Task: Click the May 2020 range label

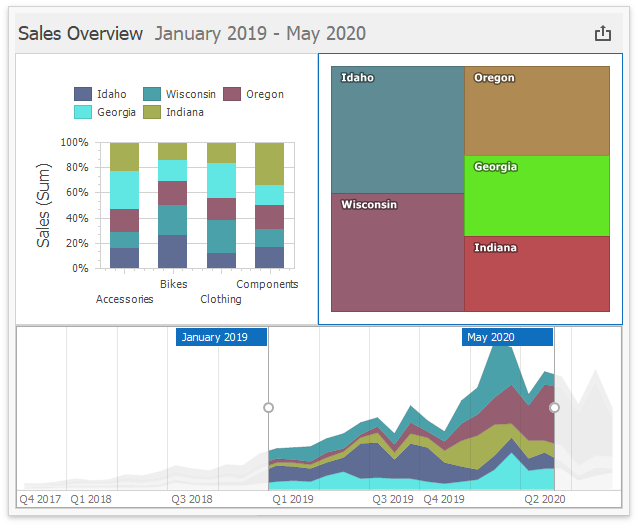Action: (x=507, y=337)
